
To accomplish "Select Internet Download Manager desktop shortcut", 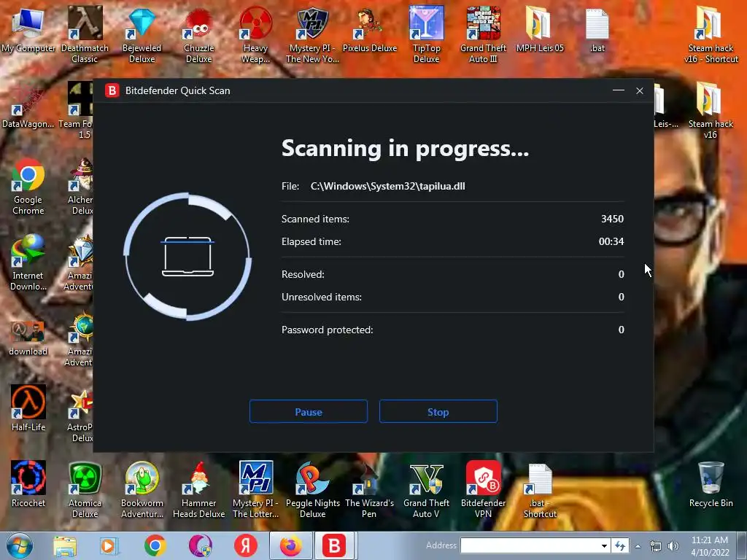I will pyautogui.click(x=28, y=262).
